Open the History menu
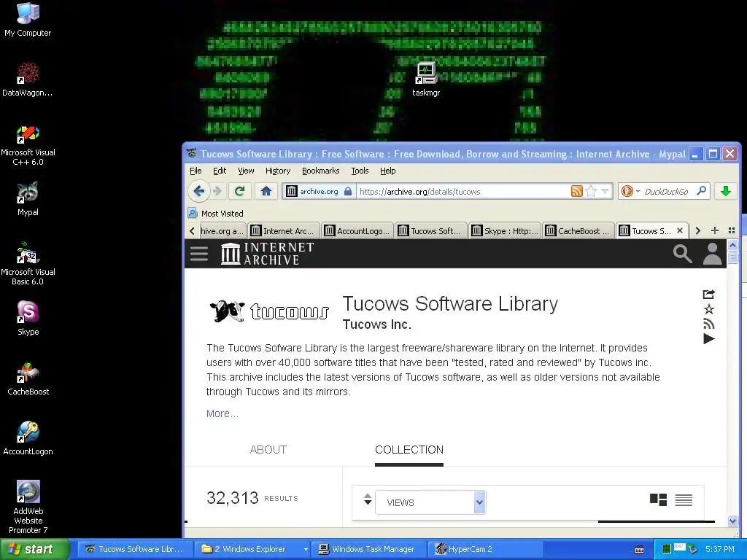747x560 pixels. [x=278, y=171]
